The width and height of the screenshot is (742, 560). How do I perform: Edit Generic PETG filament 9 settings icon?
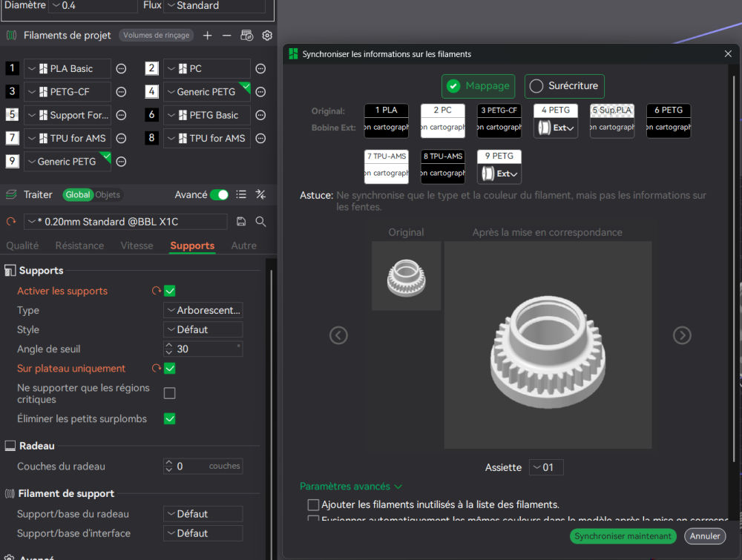121,161
